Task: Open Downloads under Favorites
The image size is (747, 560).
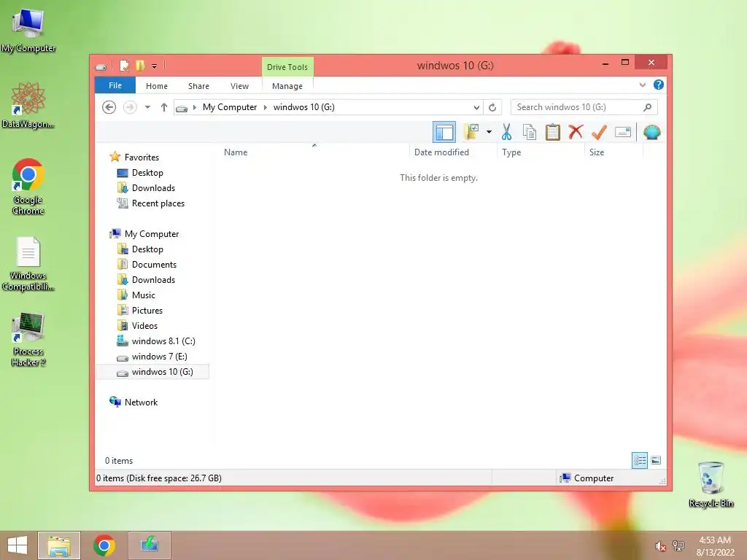Action: click(x=153, y=187)
